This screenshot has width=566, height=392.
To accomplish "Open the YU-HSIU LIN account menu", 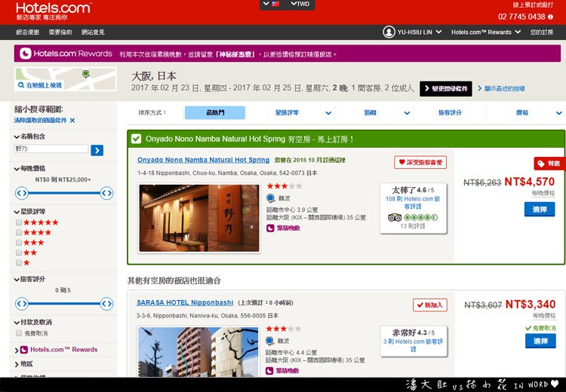I will click(420, 32).
